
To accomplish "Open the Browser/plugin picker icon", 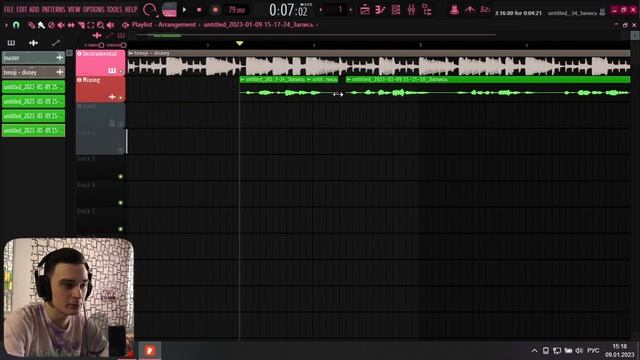I will coord(427,10).
